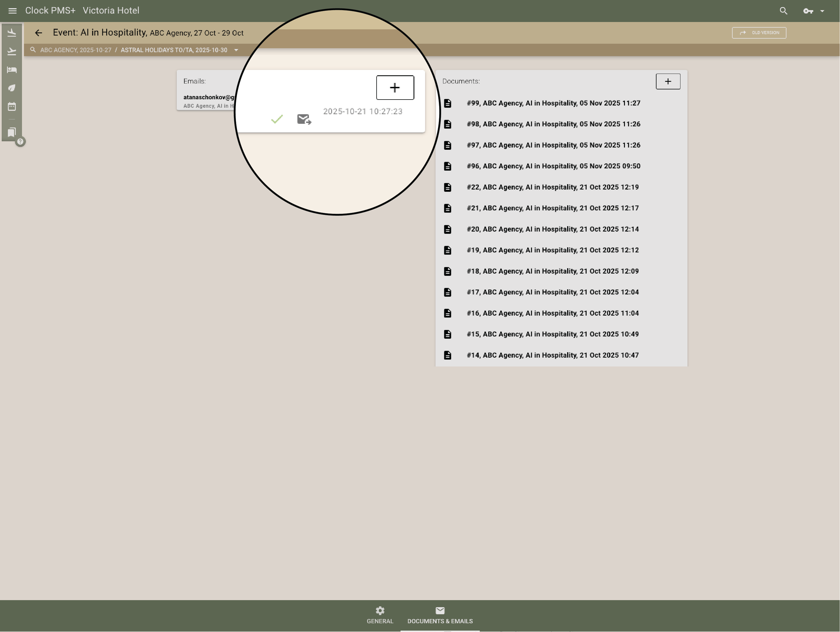
Task: Expand the Astral Holidays breadcrumb dropdown arrow
Action: (236, 50)
